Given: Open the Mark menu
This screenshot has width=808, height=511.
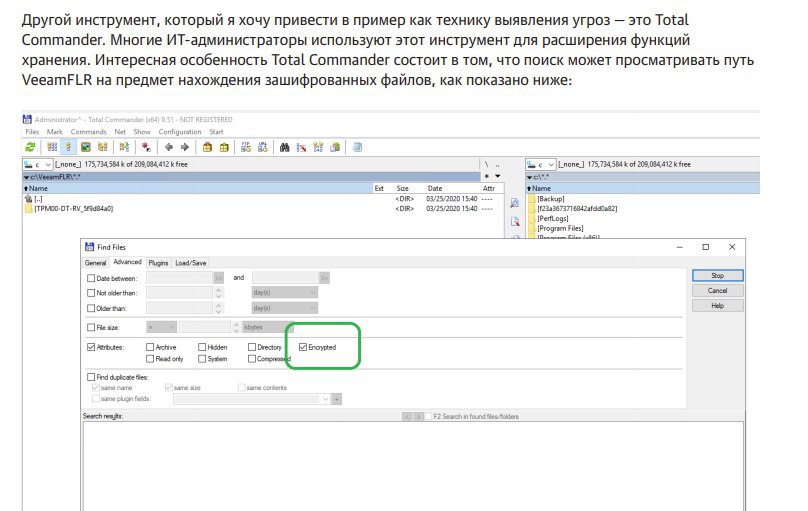Looking at the screenshot, I should click(x=55, y=132).
